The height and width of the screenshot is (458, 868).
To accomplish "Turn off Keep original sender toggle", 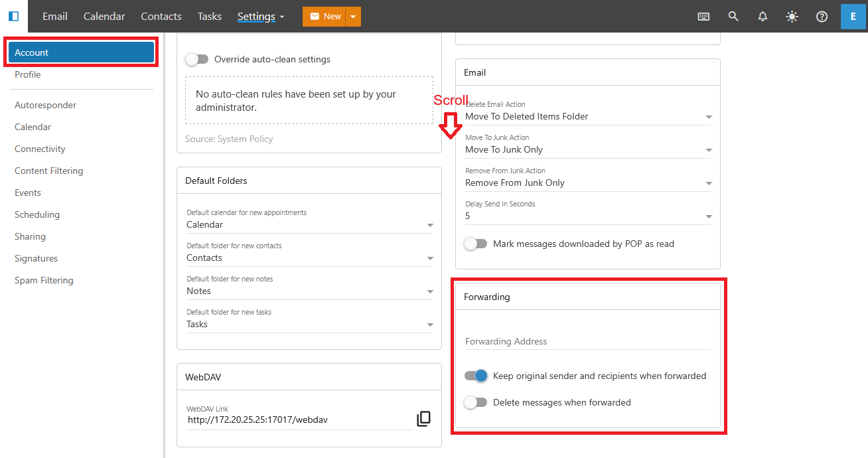I will click(476, 376).
